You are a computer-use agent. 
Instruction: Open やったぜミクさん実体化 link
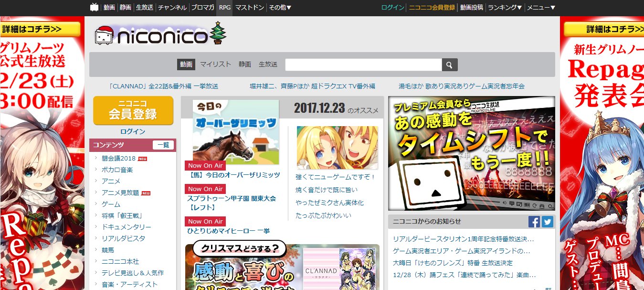point(329,203)
